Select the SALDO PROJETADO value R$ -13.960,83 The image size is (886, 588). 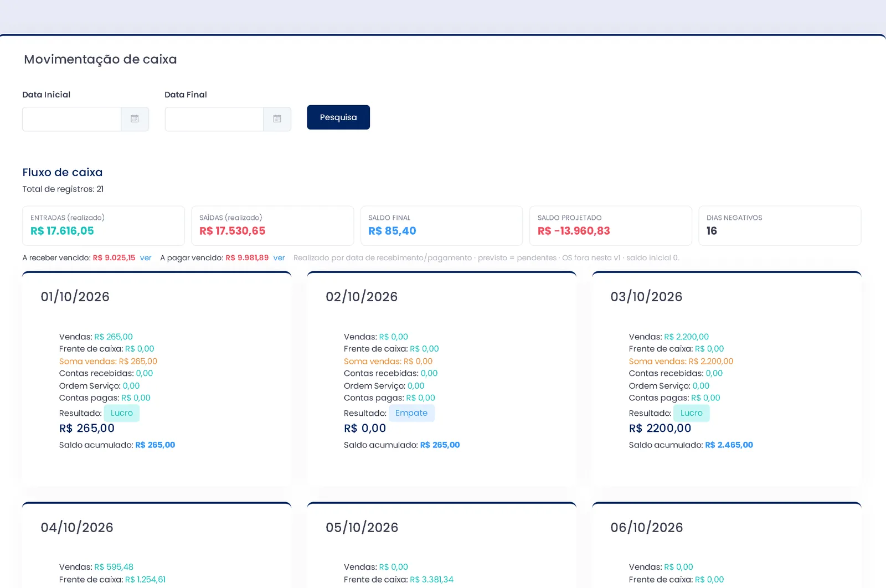tap(574, 231)
